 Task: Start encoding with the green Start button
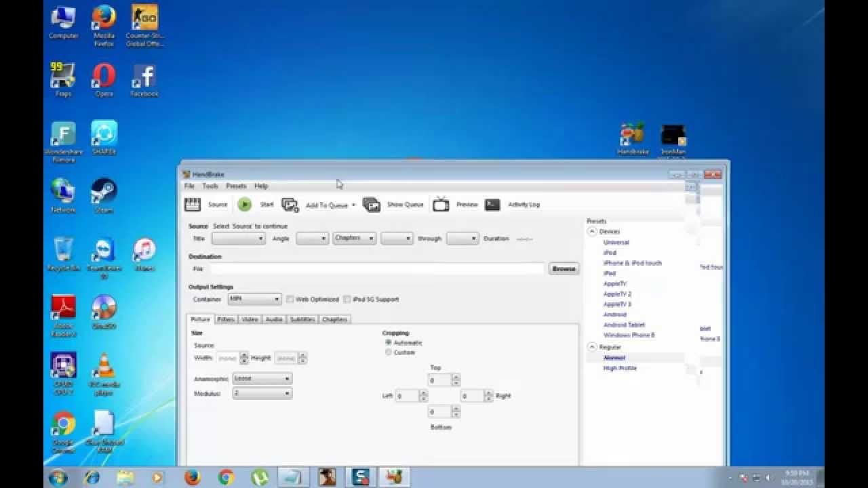tap(245, 204)
